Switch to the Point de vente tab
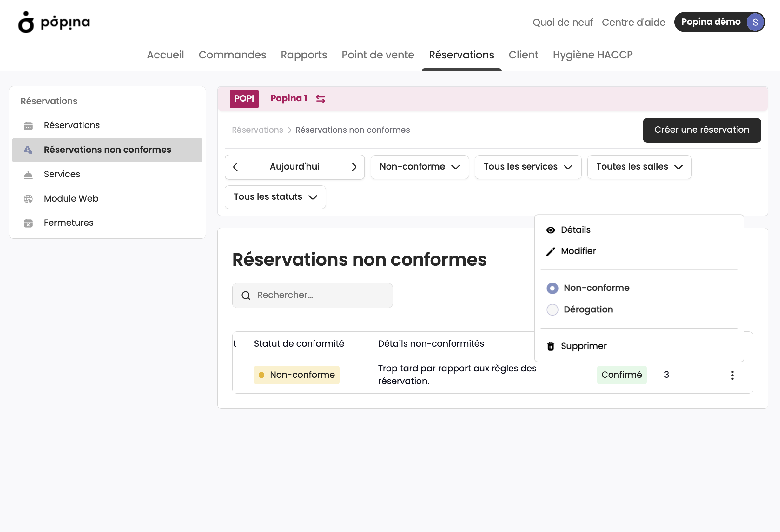Screen dimensions: 780x532 (x=378, y=55)
